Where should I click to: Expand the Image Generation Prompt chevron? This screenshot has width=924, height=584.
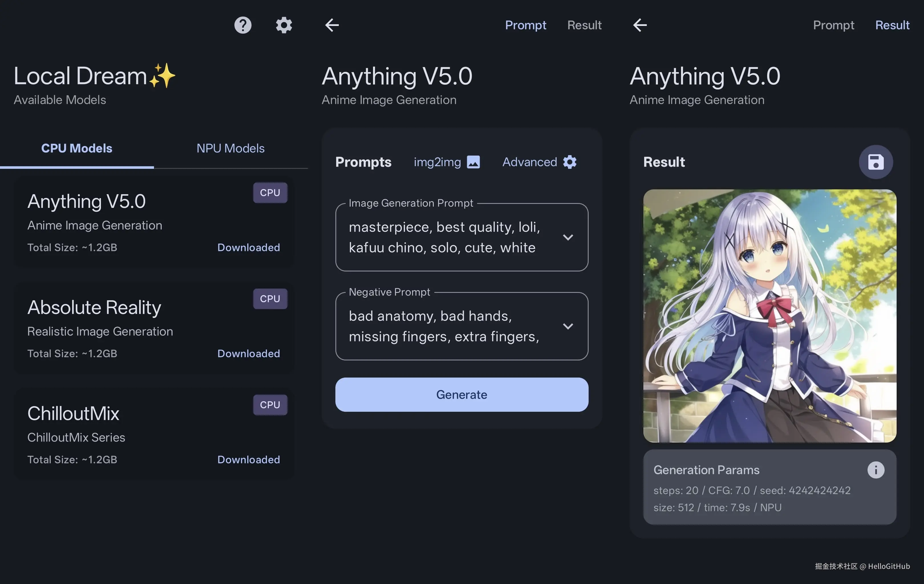pyautogui.click(x=568, y=237)
